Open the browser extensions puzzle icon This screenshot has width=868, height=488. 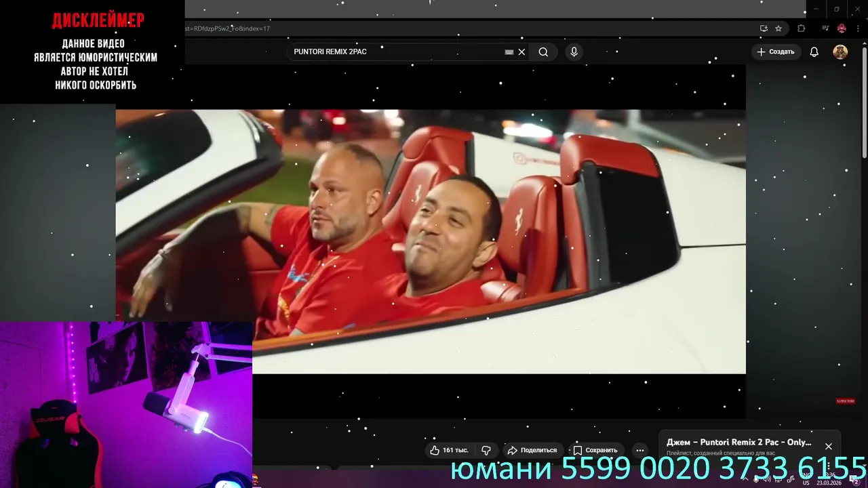coord(802,28)
